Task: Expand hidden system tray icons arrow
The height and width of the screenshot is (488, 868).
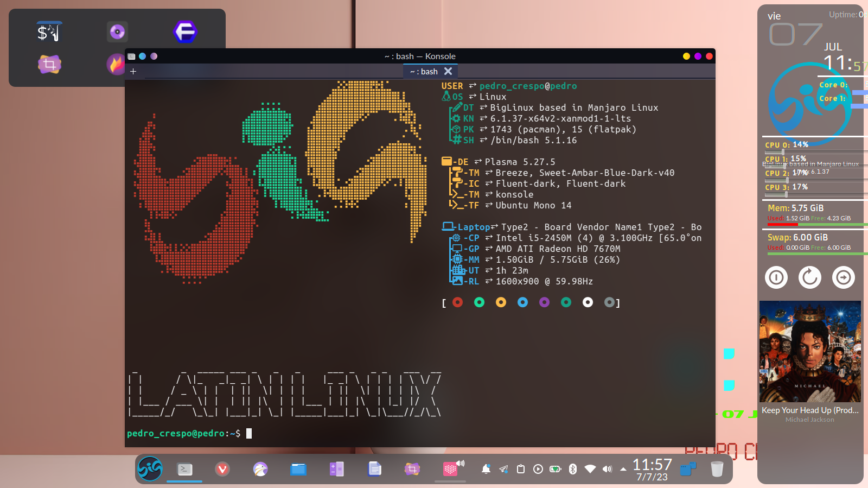Action: click(x=623, y=469)
